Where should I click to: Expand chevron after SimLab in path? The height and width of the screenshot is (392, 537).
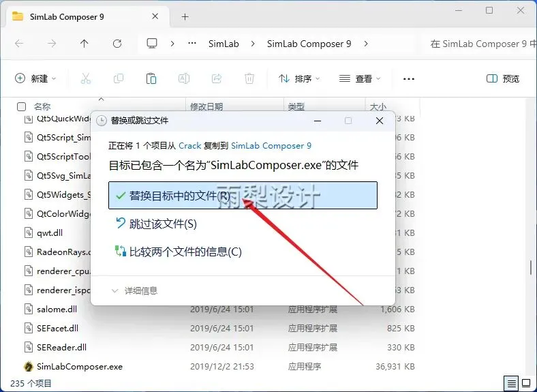253,44
